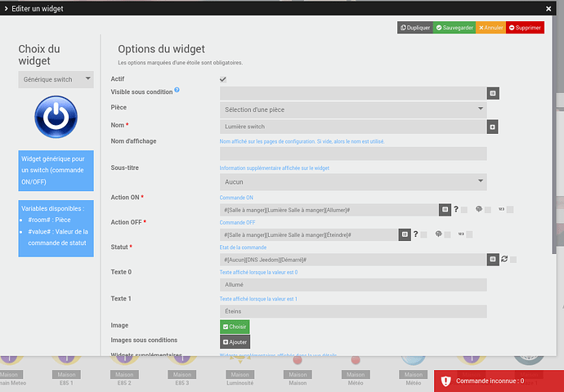Click the plus icon beside Nom field

click(x=492, y=127)
